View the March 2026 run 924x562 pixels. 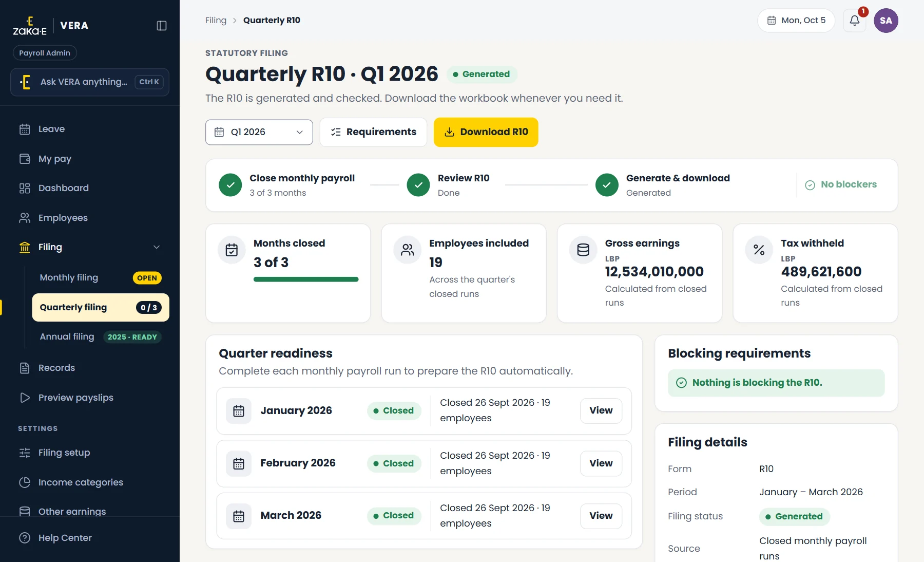point(601,516)
